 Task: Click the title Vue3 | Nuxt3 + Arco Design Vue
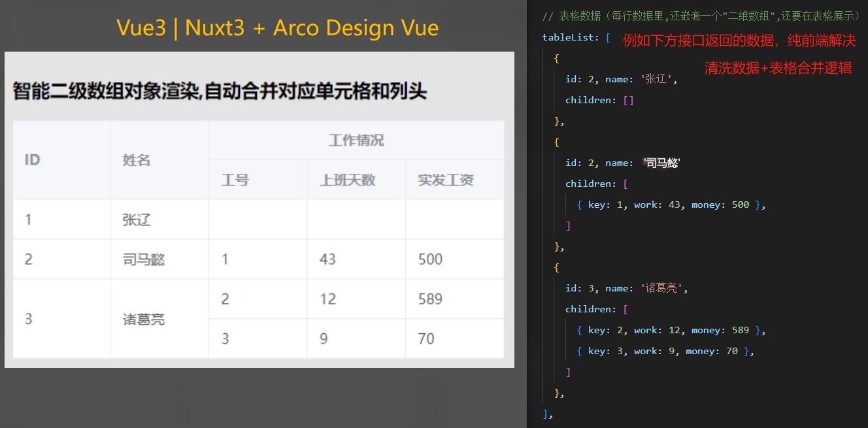click(276, 27)
